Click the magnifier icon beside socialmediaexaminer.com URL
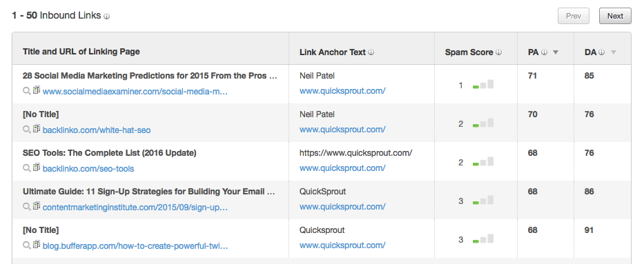Screen dimensions: 644x264 (x=27, y=91)
